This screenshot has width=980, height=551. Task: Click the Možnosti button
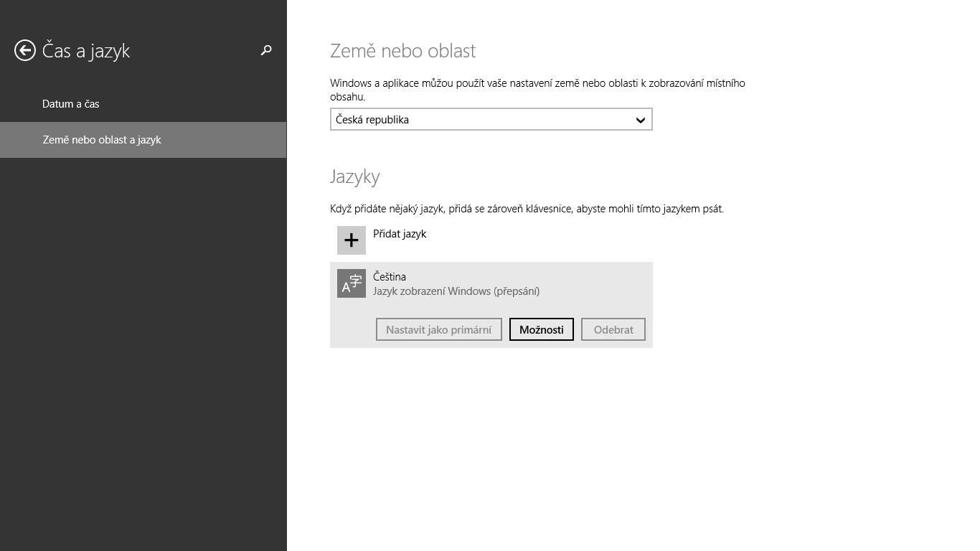[x=542, y=329]
